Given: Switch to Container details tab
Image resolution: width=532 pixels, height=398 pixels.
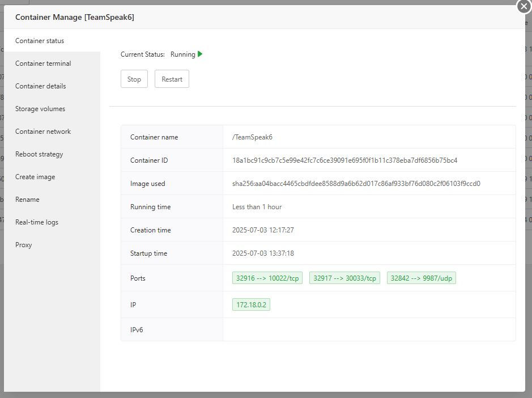Looking at the screenshot, I should pos(52,86).
